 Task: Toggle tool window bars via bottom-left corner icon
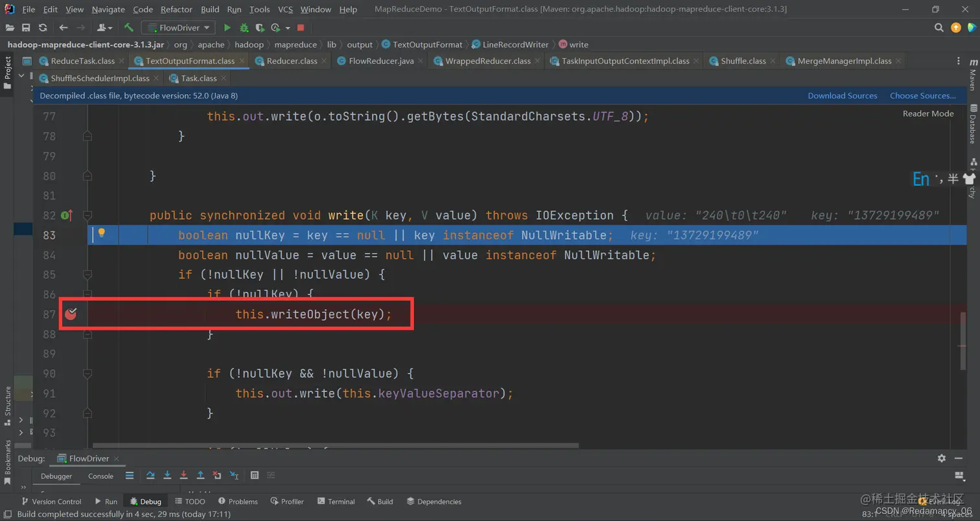(7, 514)
